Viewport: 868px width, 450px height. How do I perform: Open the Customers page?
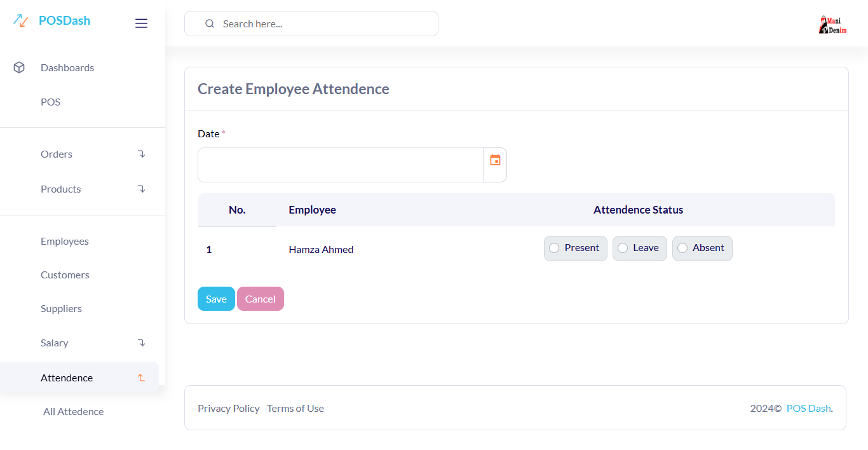[x=65, y=275]
